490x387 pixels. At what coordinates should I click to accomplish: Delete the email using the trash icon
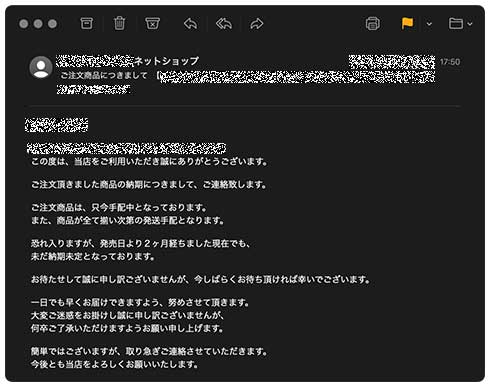[119, 24]
